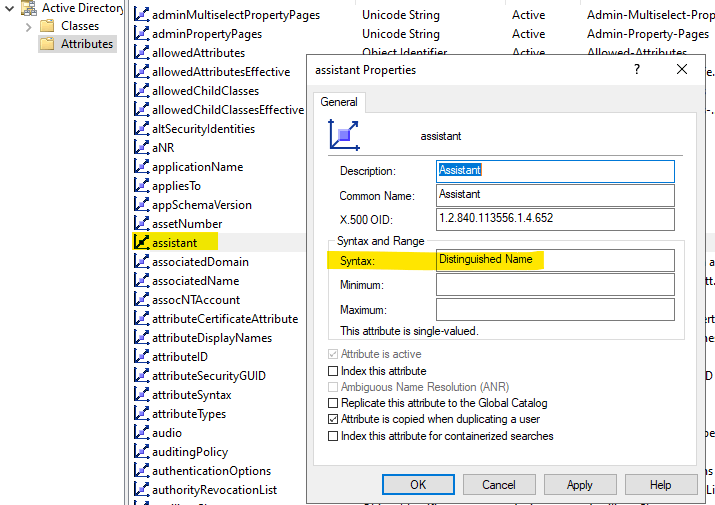715x505 pixels.
Task: Expand the Classes tree node
Action: click(x=29, y=27)
